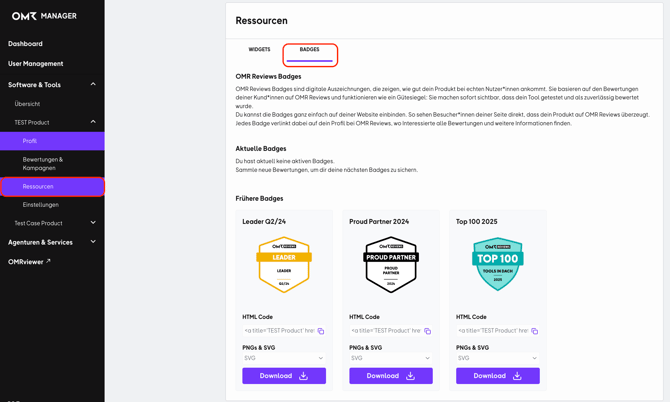Collapse the Software & Tools section
The width and height of the screenshot is (670, 402).
click(x=93, y=85)
